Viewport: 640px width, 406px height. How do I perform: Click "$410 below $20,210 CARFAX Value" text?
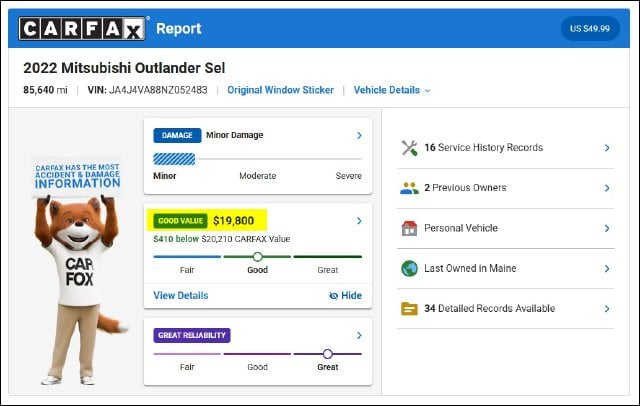point(222,239)
